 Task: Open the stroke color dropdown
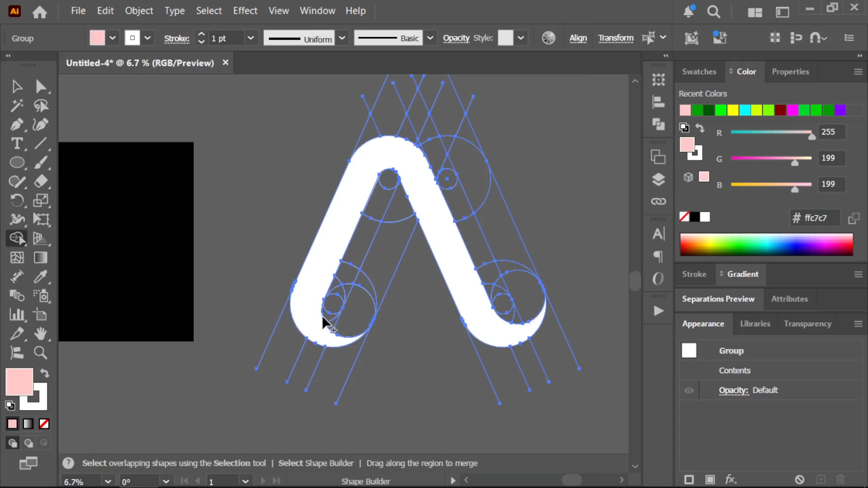pos(147,38)
